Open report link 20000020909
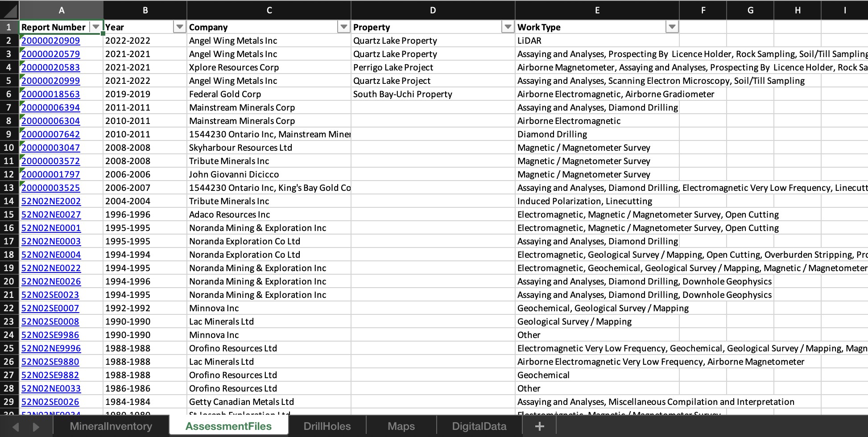Viewport: 868px width, 437px height. 50,41
